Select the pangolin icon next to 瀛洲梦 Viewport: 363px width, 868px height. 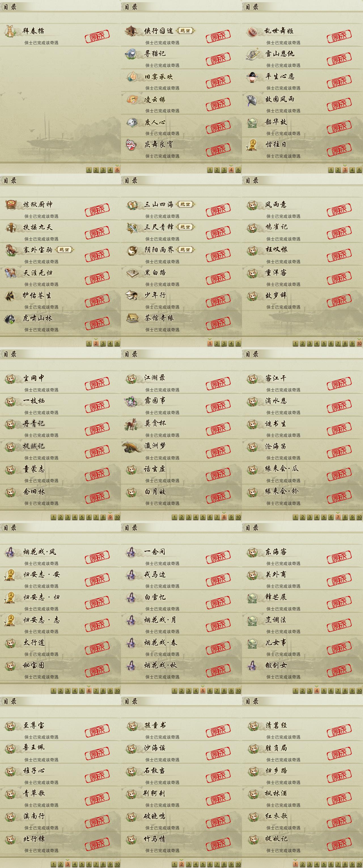pos(132,447)
